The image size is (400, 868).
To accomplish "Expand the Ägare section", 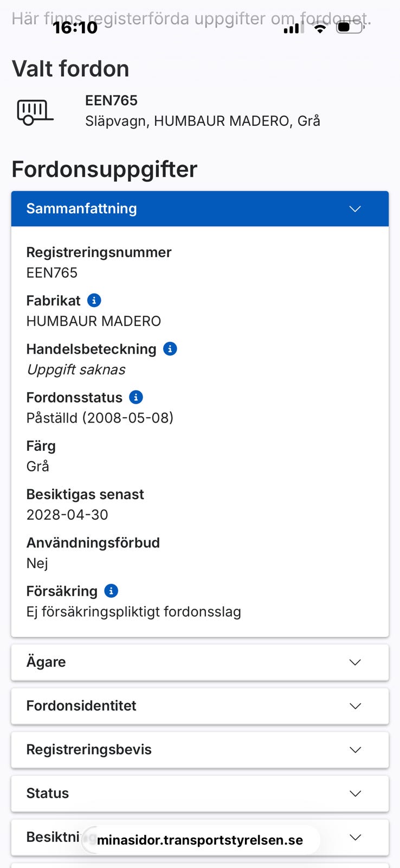I will pyautogui.click(x=200, y=662).
